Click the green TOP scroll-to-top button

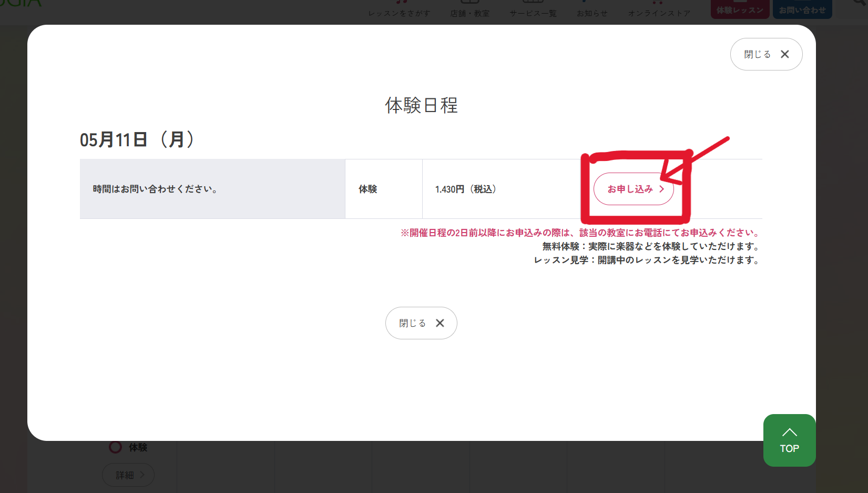(x=789, y=440)
